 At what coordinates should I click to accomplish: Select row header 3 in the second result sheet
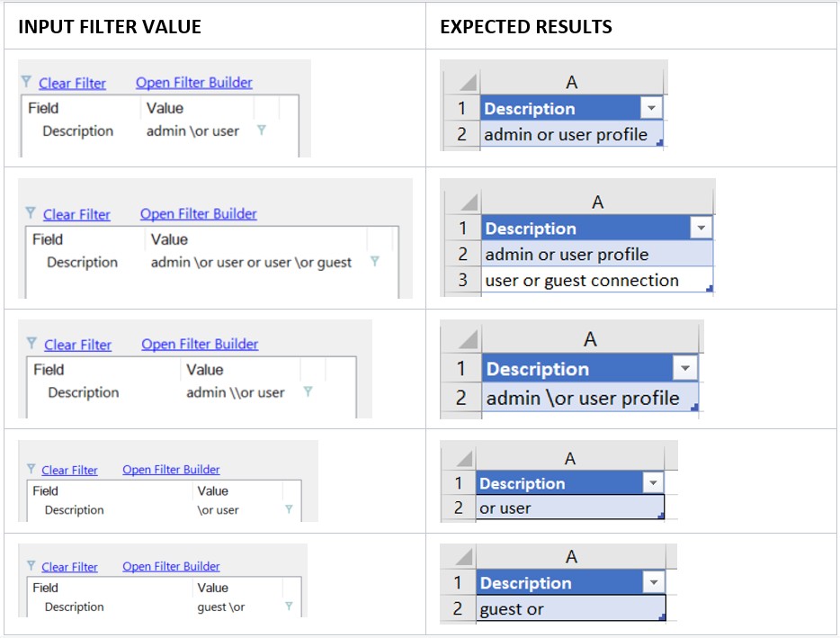[x=462, y=280]
